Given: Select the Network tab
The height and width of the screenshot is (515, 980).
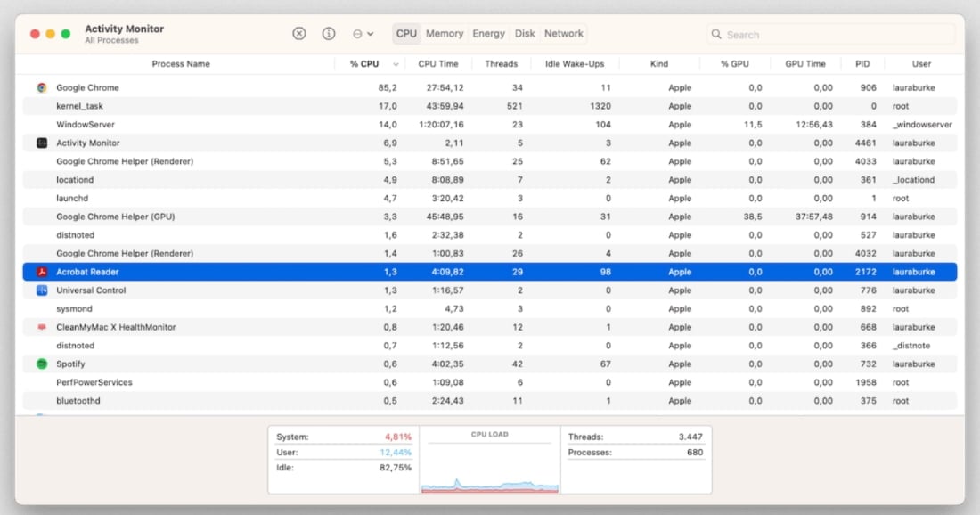Looking at the screenshot, I should [564, 34].
